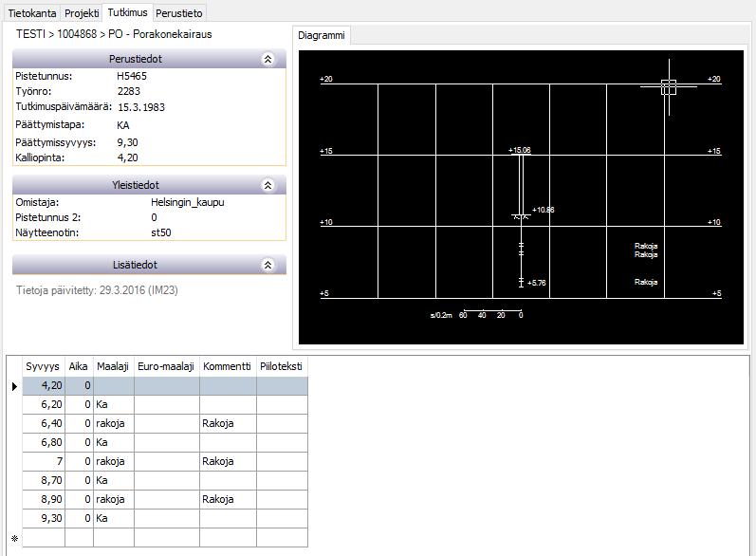
Task: Click Maalaji cell Ka in row 6,80
Action: coord(113,443)
